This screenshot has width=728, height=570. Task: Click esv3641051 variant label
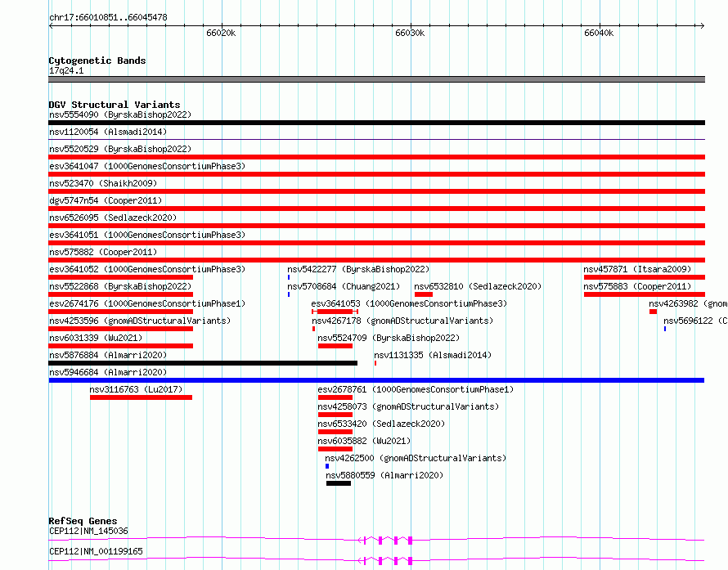click(147, 235)
